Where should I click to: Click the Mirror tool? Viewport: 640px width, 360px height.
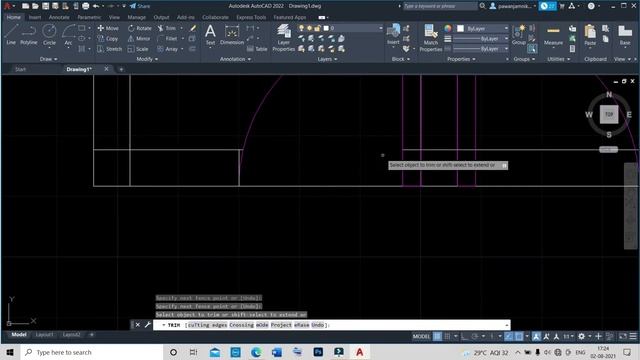click(x=139, y=38)
